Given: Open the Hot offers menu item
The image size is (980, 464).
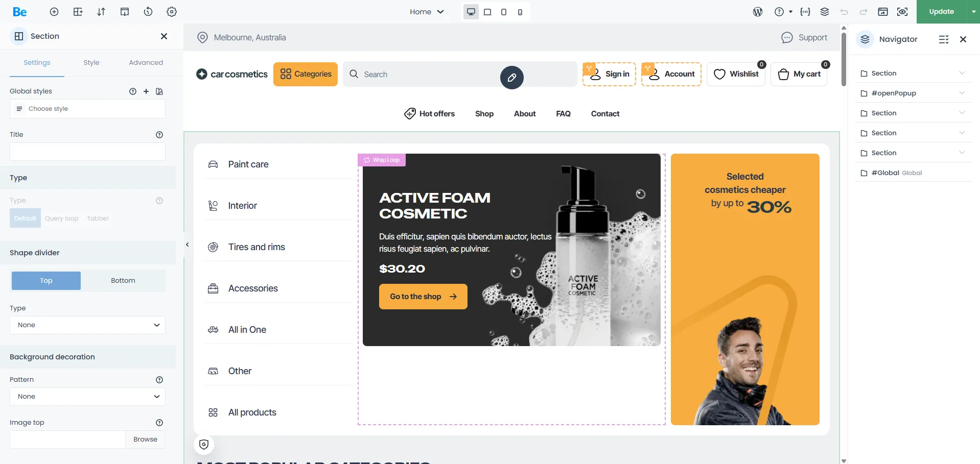Looking at the screenshot, I should [430, 113].
